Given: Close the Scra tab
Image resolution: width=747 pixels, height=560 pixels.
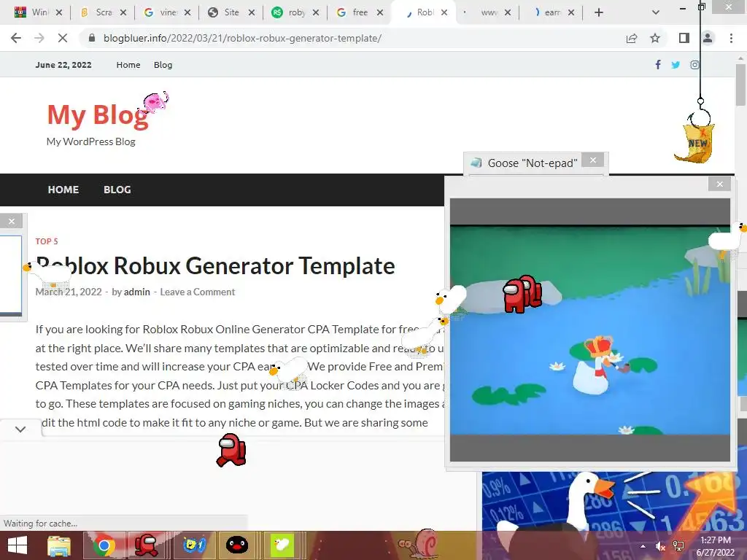Looking at the screenshot, I should click(x=123, y=12).
